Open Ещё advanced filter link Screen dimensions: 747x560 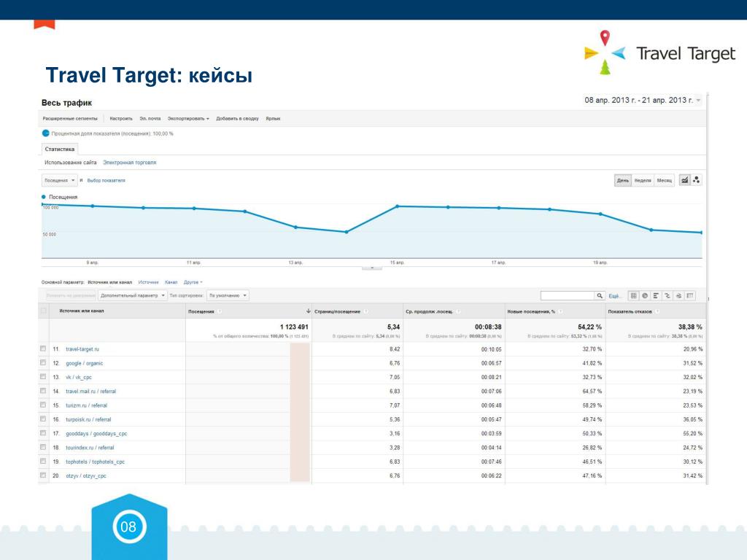point(614,296)
